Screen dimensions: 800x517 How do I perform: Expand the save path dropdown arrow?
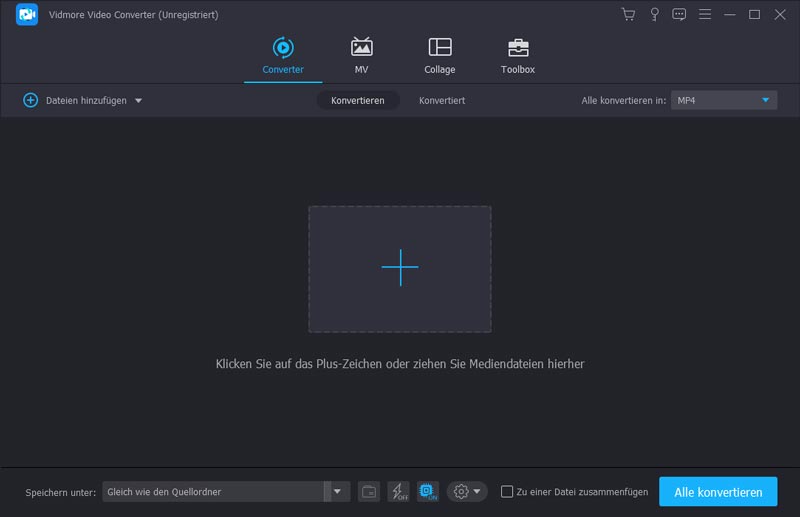(x=337, y=491)
